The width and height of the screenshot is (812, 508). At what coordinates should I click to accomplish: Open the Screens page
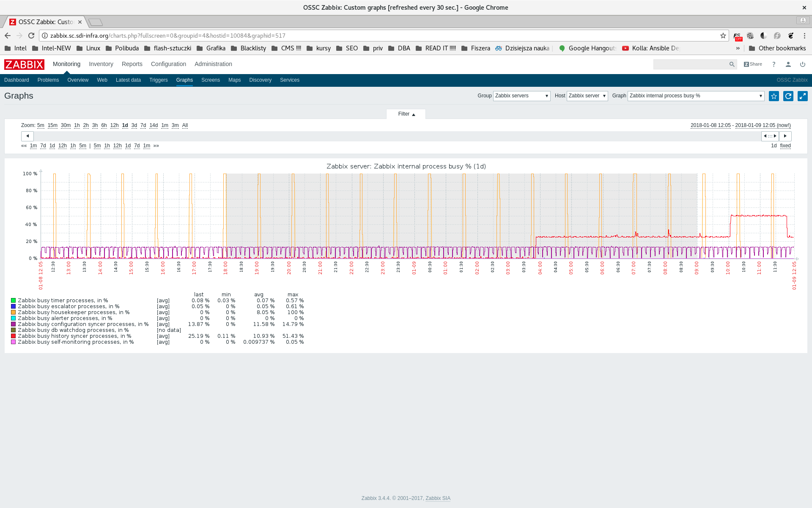tap(211, 80)
